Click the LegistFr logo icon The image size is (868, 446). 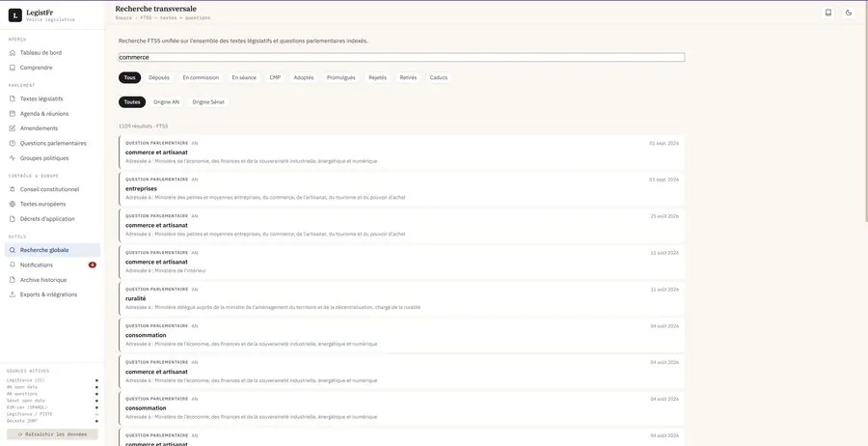[14, 15]
